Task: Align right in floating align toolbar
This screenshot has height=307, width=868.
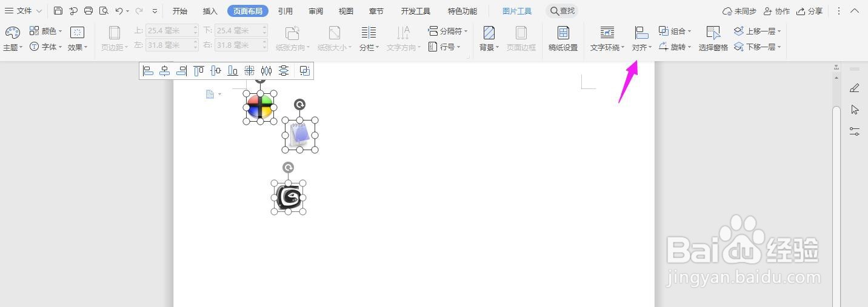Action: tap(181, 71)
